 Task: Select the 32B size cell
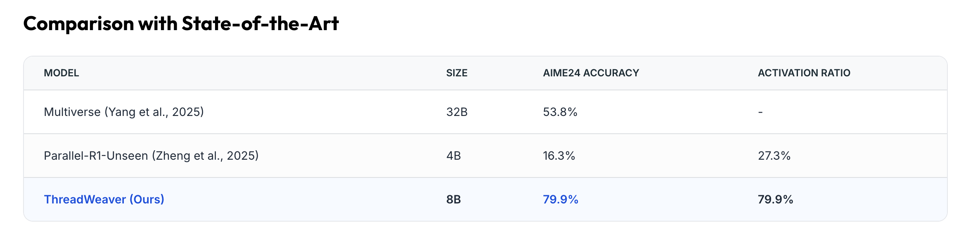pyautogui.click(x=457, y=112)
